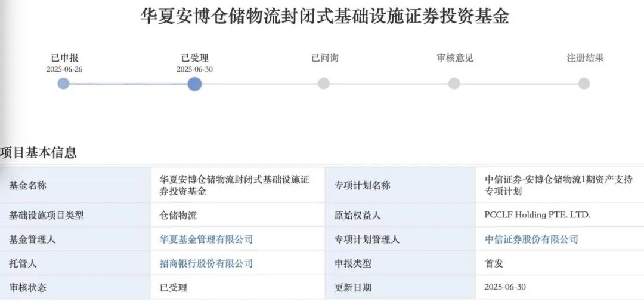The height and width of the screenshot is (301, 644).
Task: Click the 项目基本信息 section heading
Action: [x=38, y=152]
